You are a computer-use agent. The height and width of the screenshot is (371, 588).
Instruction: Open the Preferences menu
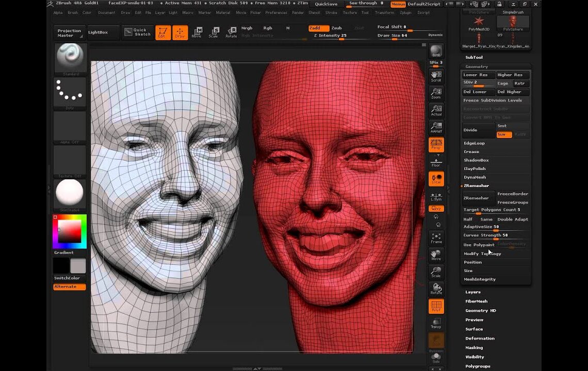click(275, 13)
